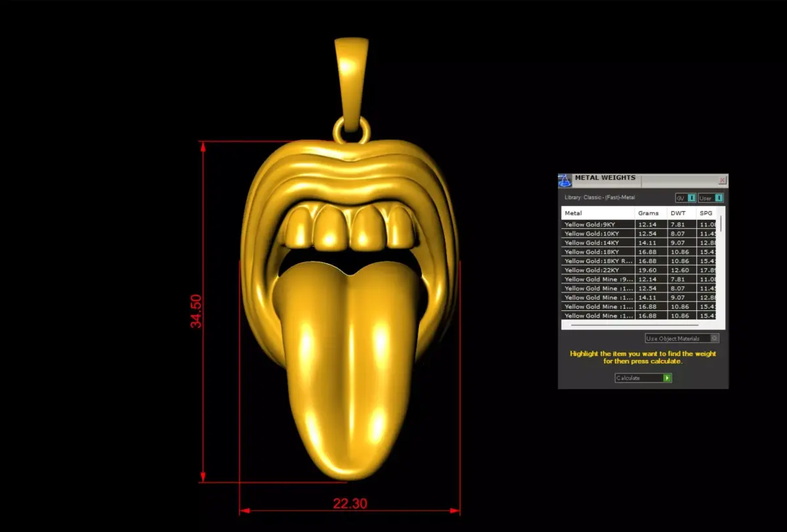Close the Metal Weights panel

pyautogui.click(x=723, y=180)
